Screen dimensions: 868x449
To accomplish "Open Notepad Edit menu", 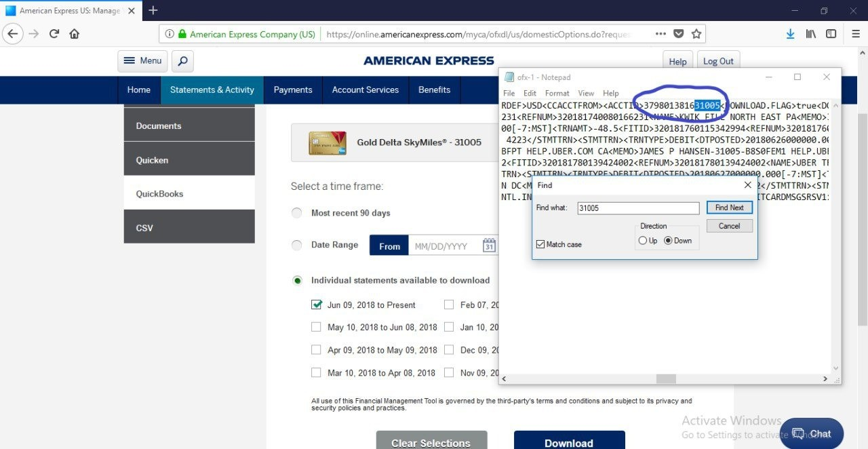I will [x=530, y=93].
